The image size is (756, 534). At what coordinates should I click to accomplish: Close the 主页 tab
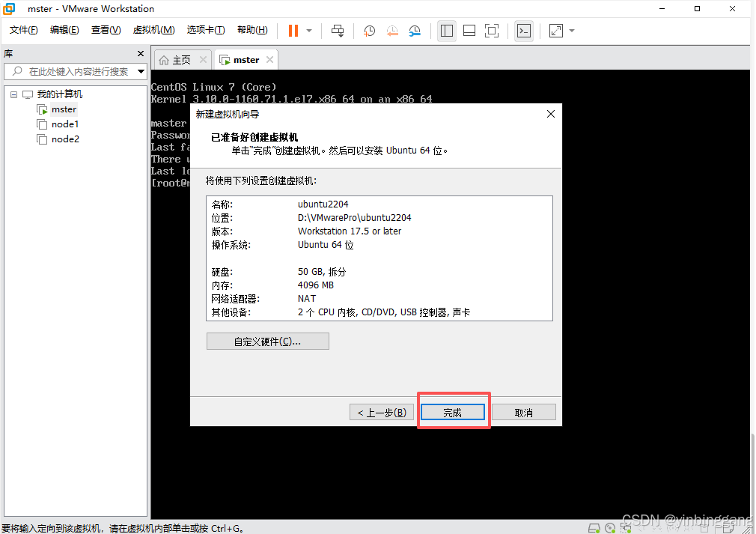(x=203, y=60)
